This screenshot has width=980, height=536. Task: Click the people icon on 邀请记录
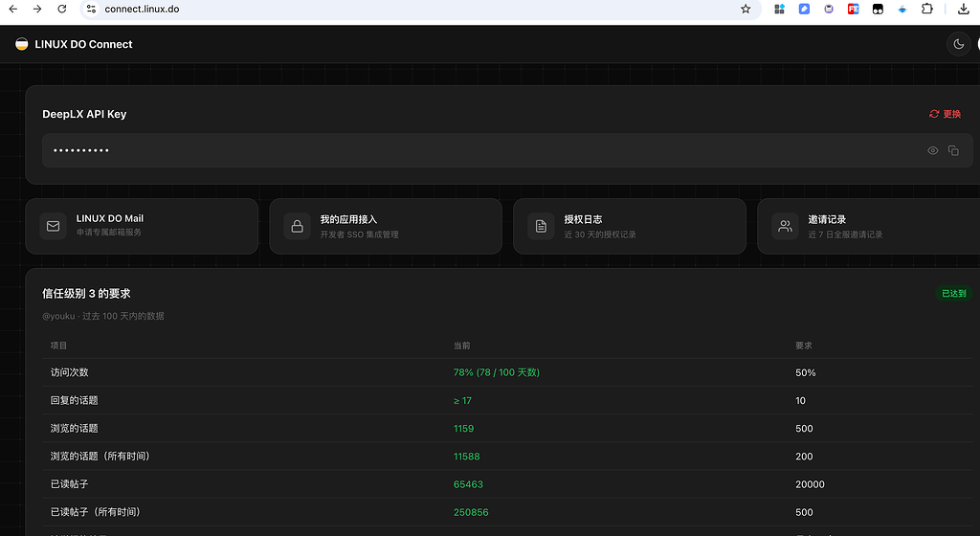pos(785,226)
